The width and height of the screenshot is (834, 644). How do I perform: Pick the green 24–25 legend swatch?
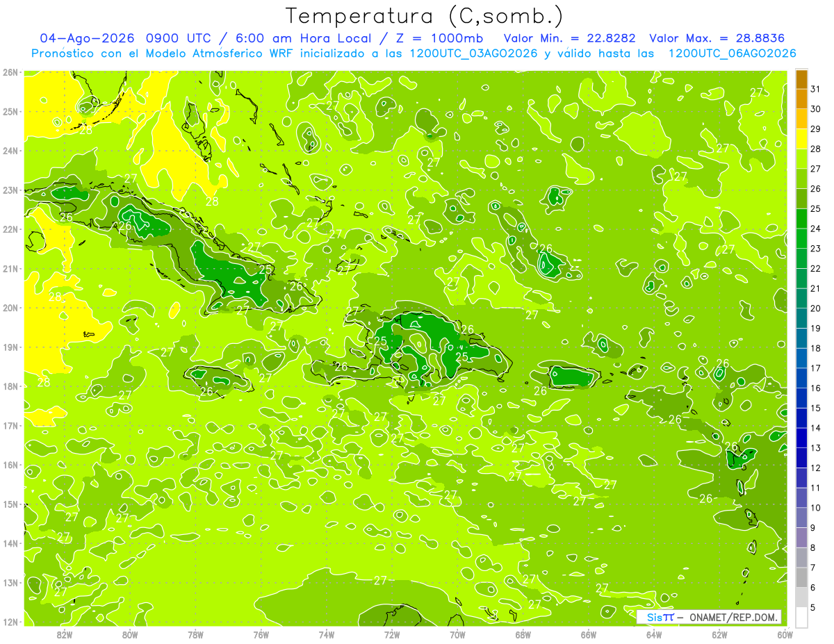[x=801, y=219]
